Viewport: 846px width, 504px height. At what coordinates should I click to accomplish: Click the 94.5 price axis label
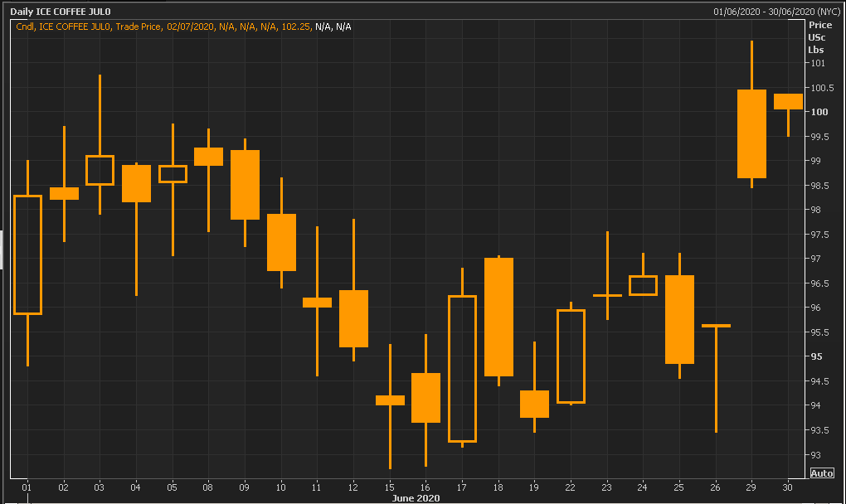coord(820,381)
